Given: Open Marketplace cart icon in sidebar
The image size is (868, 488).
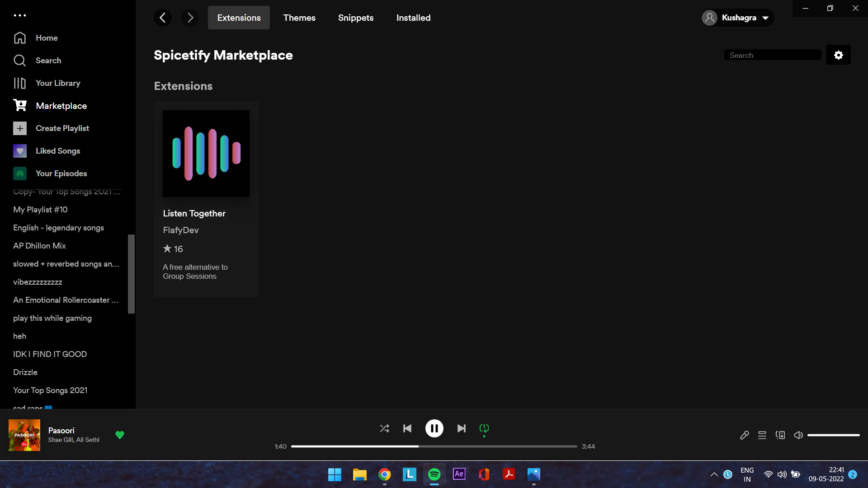Looking at the screenshot, I should tap(20, 106).
